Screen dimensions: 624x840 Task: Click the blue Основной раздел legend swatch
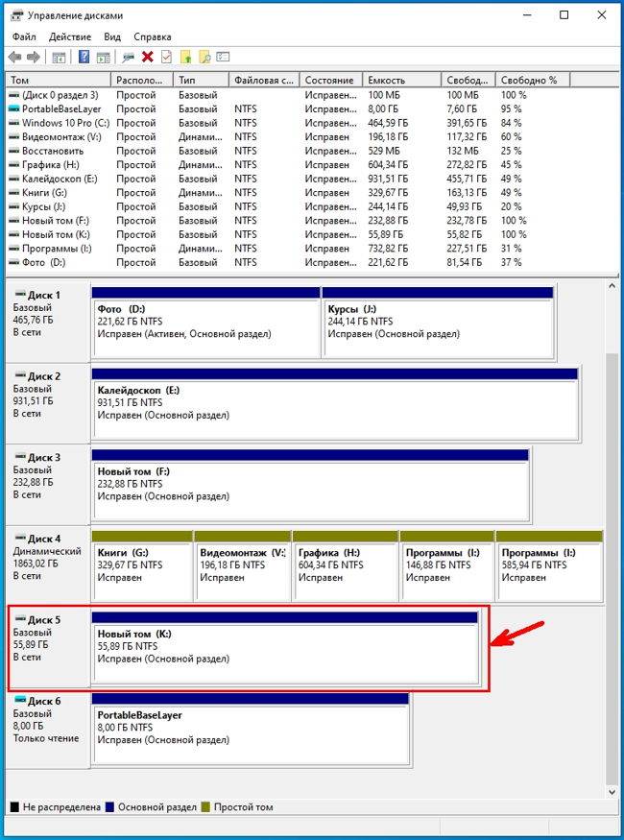[x=109, y=806]
